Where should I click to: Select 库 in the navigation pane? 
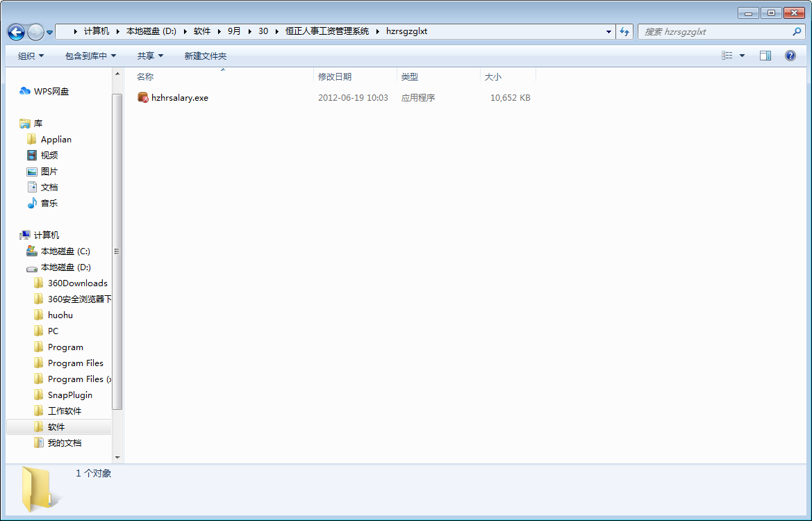pyautogui.click(x=31, y=123)
